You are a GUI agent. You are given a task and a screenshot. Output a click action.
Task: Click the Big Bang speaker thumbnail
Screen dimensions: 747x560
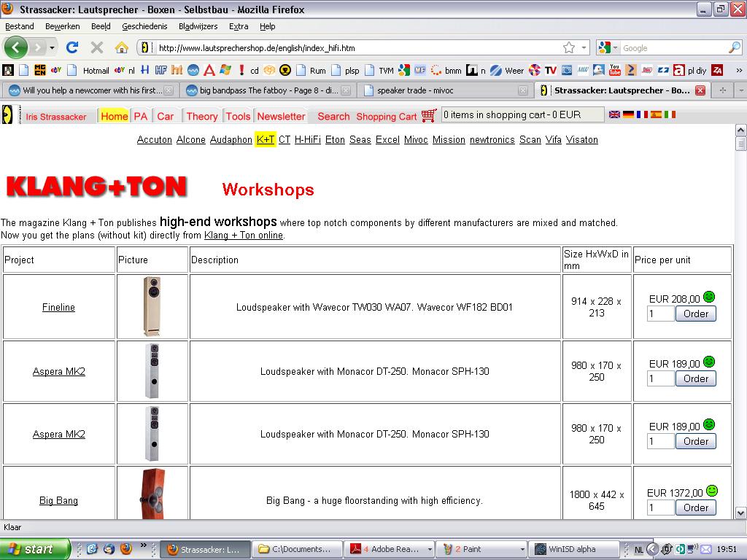pos(153,494)
